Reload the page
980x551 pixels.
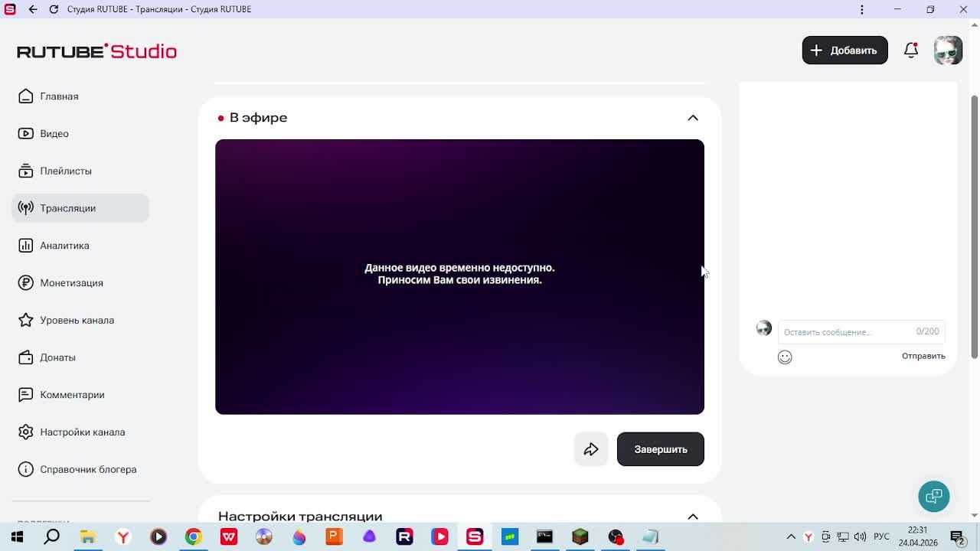pos(54,9)
